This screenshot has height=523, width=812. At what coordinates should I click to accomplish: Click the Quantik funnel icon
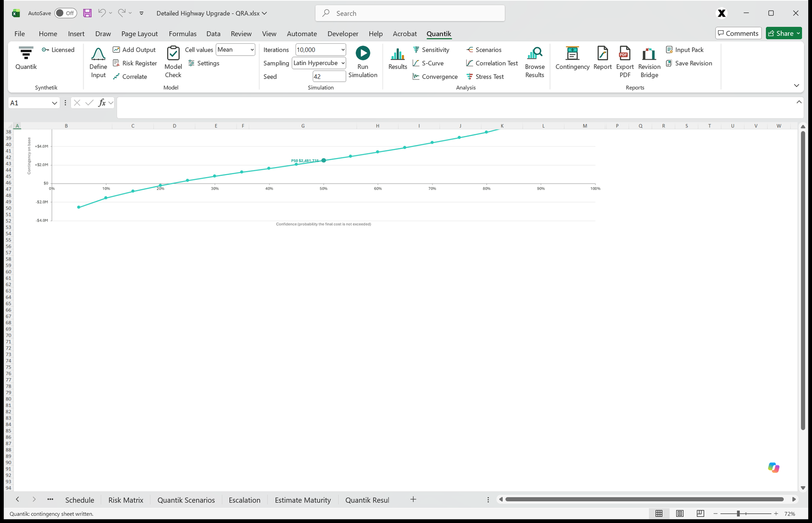(26, 58)
